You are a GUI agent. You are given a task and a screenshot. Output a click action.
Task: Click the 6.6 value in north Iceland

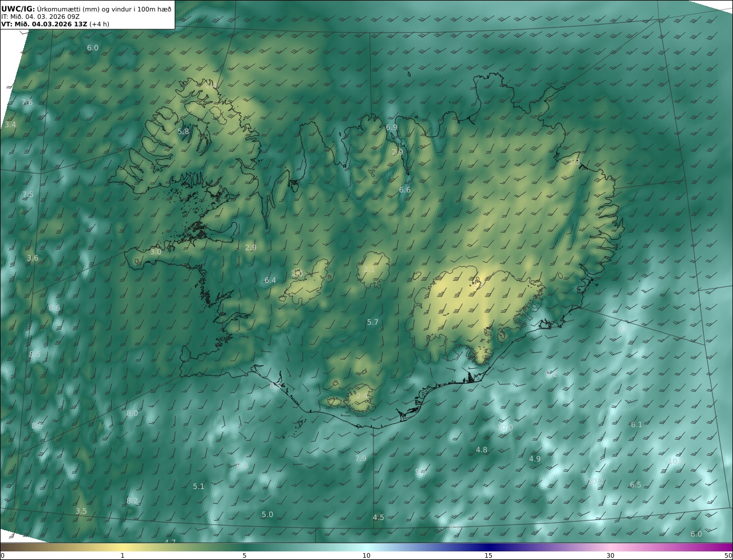point(405,190)
